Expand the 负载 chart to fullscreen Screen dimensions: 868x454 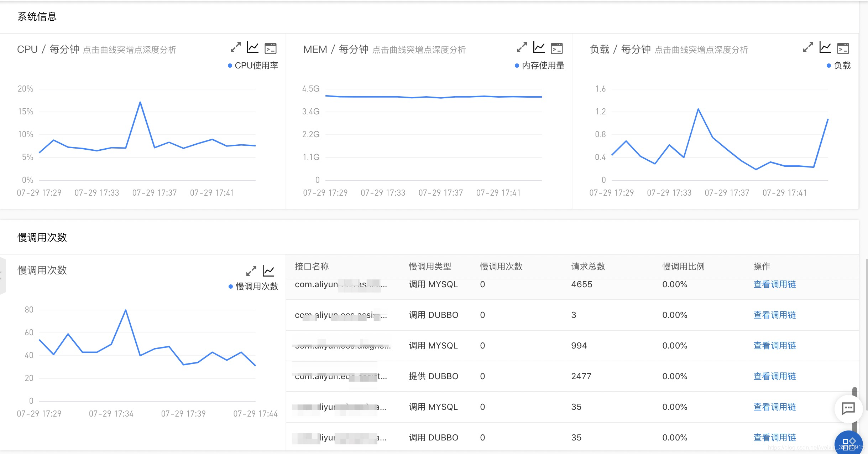pyautogui.click(x=808, y=47)
